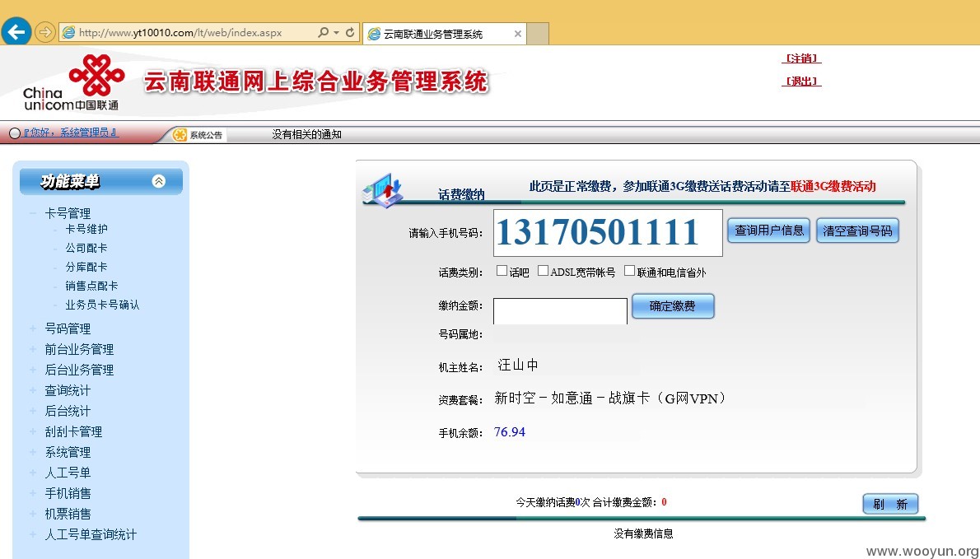Image resolution: width=980 pixels, height=559 pixels.
Task: Open 业务员卡号确认 menu item
Action: pyautogui.click(x=102, y=305)
